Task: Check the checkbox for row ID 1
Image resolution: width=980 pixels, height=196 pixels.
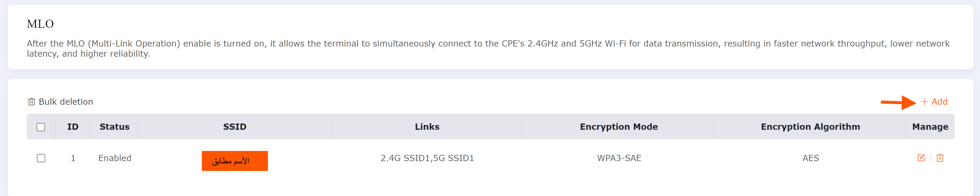Action: click(x=41, y=158)
